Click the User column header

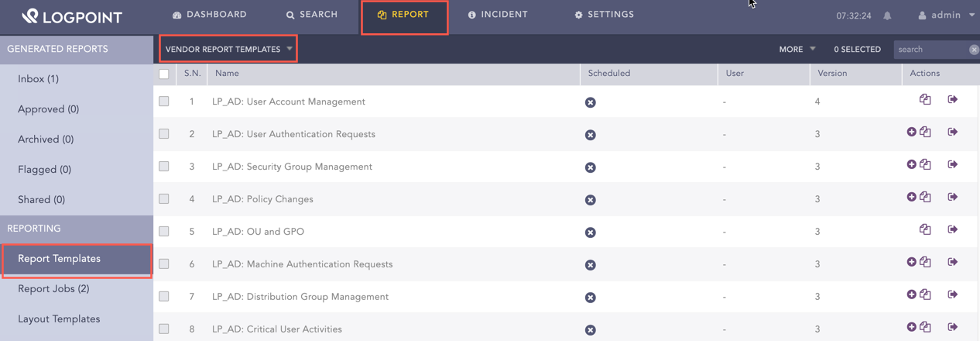coord(735,74)
